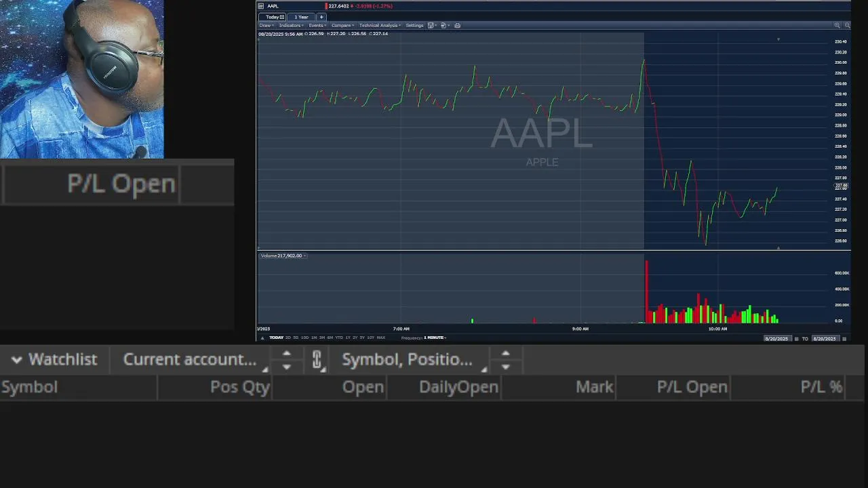Image resolution: width=868 pixels, height=488 pixels.
Task: Sort by P/L Open column header
Action: pos(673,387)
